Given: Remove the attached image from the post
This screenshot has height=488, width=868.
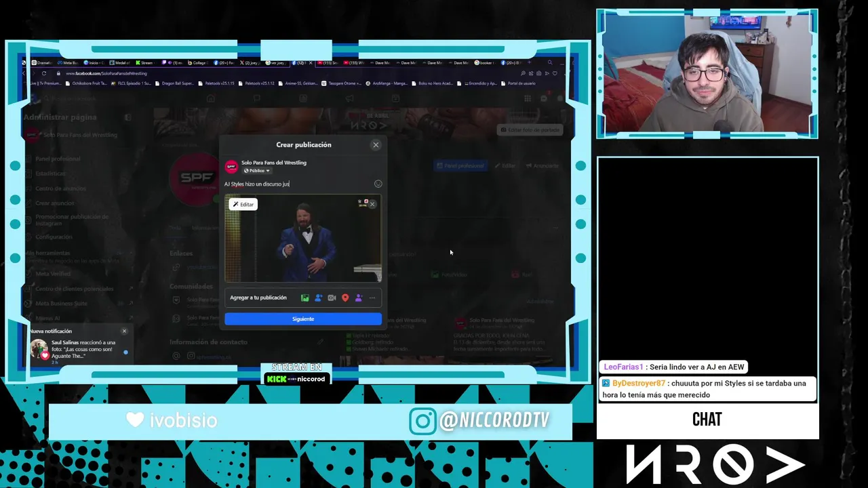Looking at the screenshot, I should coord(372,204).
